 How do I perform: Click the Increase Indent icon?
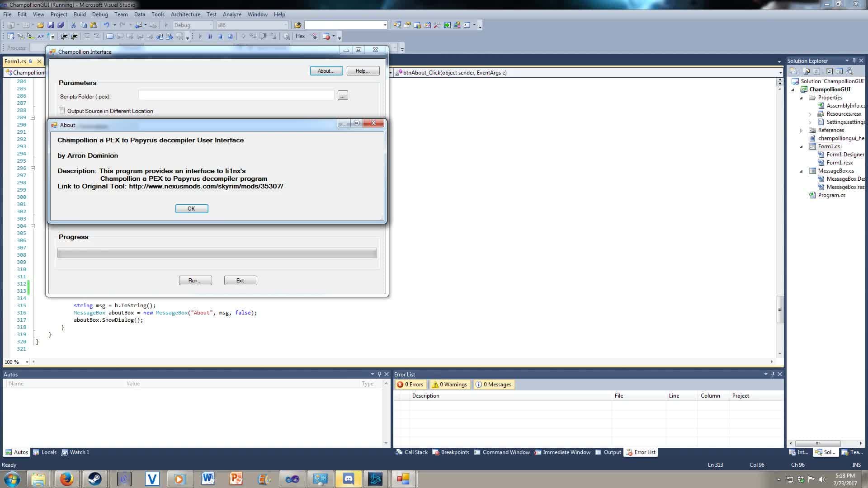(x=74, y=37)
